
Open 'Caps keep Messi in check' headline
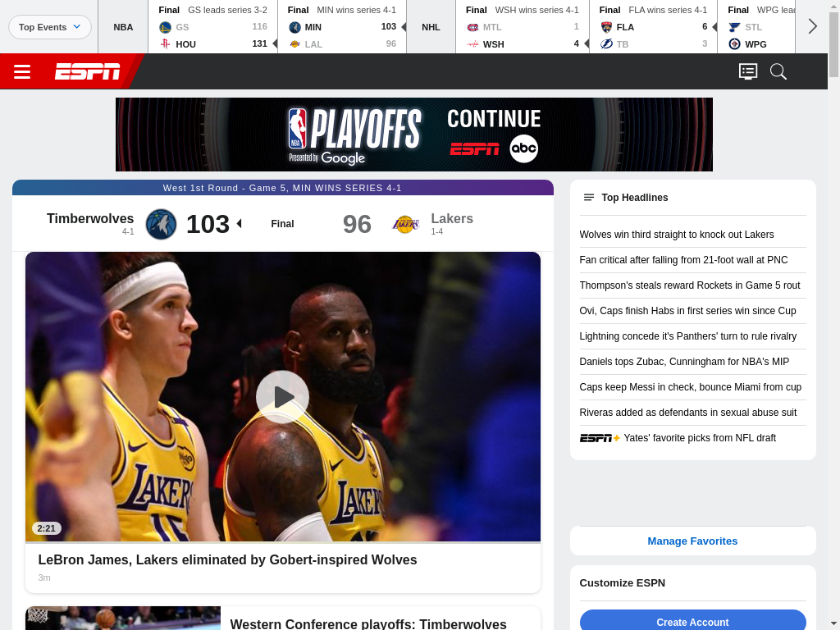(x=691, y=387)
